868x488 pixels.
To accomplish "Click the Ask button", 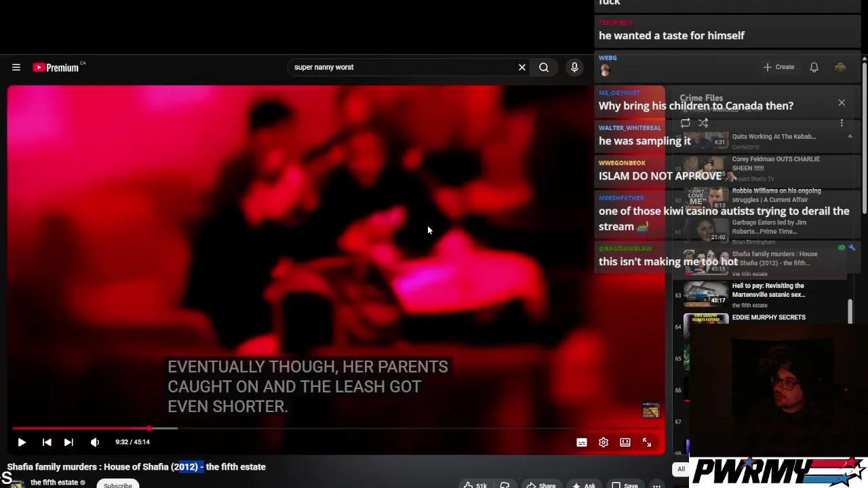I will 583,485.
